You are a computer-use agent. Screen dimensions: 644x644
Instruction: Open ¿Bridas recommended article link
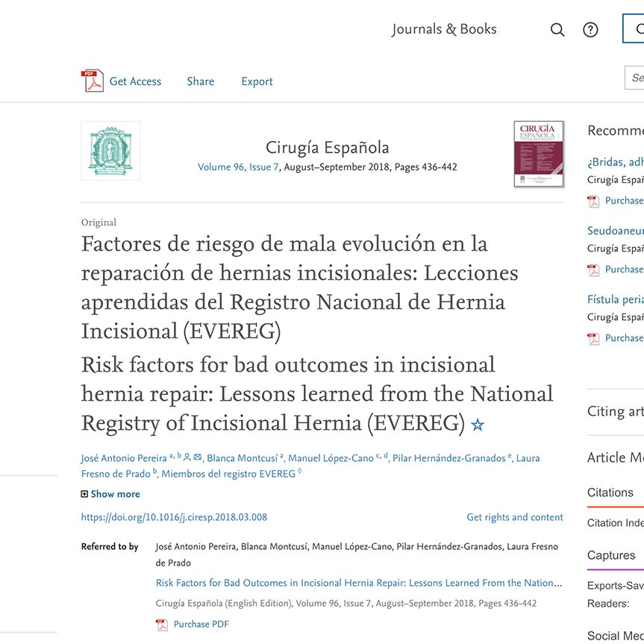[615, 162]
